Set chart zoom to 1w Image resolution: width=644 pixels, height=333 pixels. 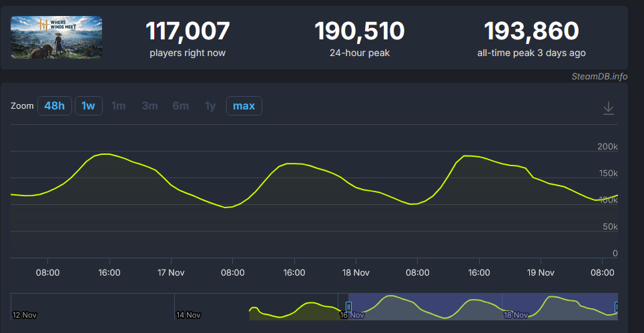(88, 106)
